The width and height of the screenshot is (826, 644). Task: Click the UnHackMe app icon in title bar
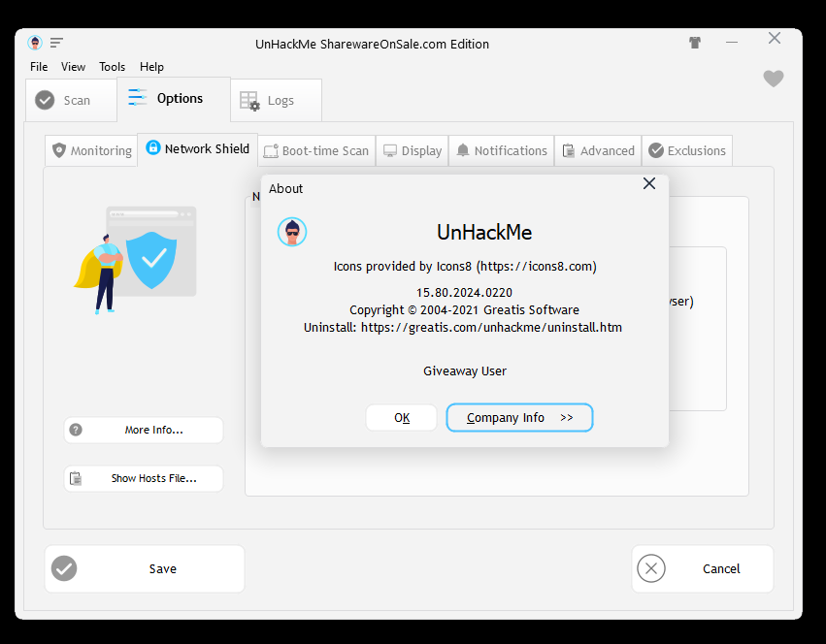click(x=35, y=43)
